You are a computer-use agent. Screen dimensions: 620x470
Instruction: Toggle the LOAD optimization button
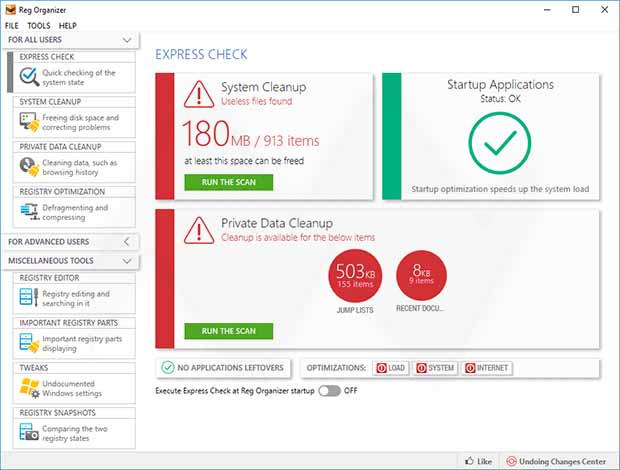(391, 368)
